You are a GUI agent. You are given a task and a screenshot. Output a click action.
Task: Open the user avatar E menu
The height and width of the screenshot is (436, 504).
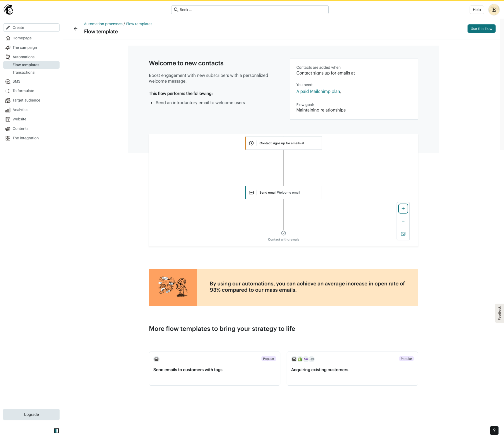(494, 10)
